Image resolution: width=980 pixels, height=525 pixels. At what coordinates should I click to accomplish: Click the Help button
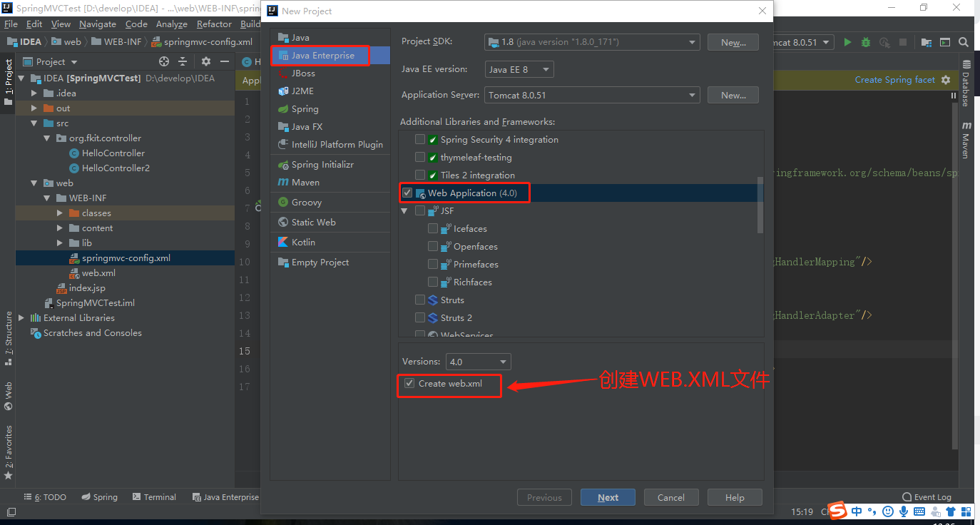coord(735,497)
